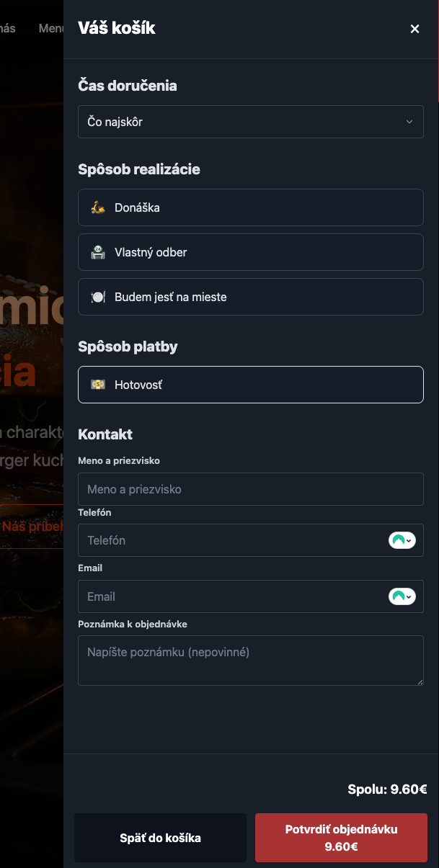Choose the Vlastný odber option
This screenshot has height=868, width=439.
pos(250,252)
